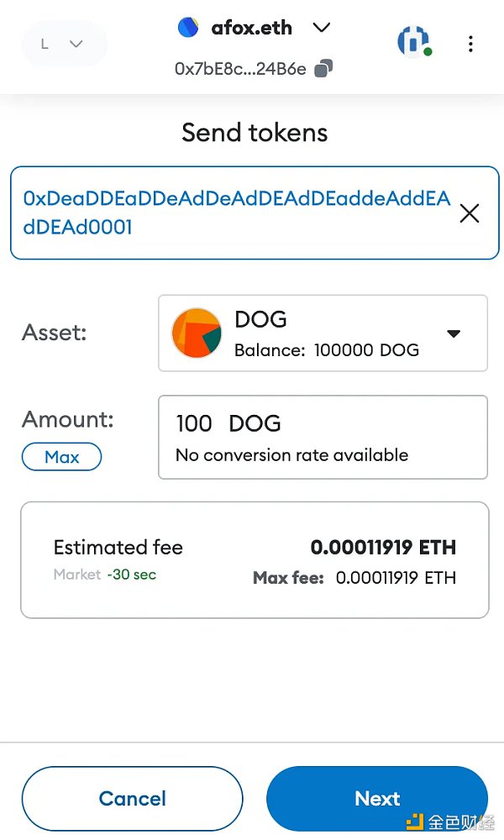This screenshot has height=840, width=504.
Task: Open the three-dot options menu
Action: tap(470, 44)
